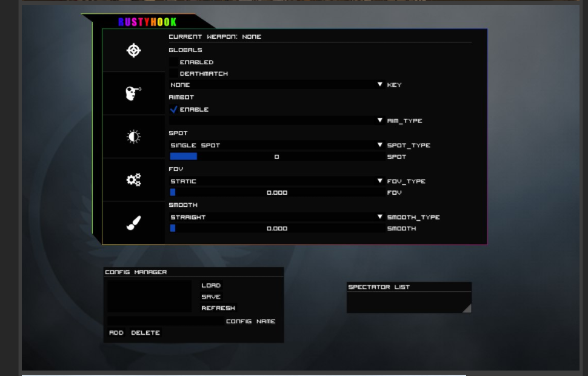Click the Spot slider

point(277,156)
